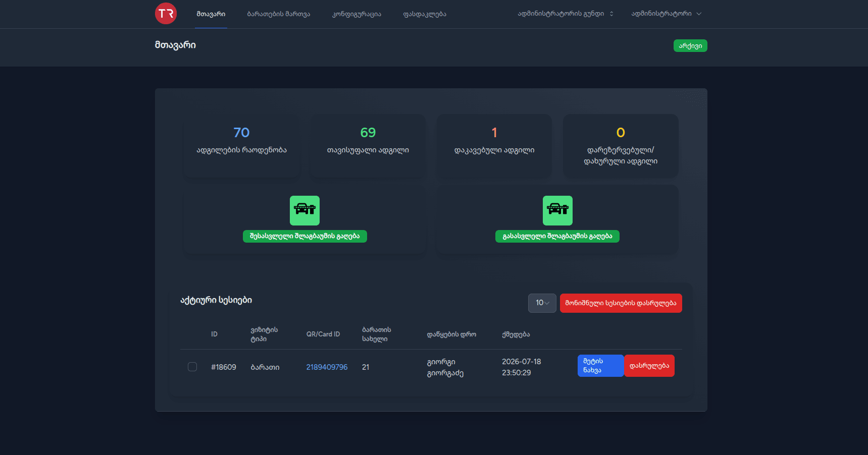Click the blue მეტის ნახვა button
This screenshot has height=455, width=868.
[x=601, y=366]
